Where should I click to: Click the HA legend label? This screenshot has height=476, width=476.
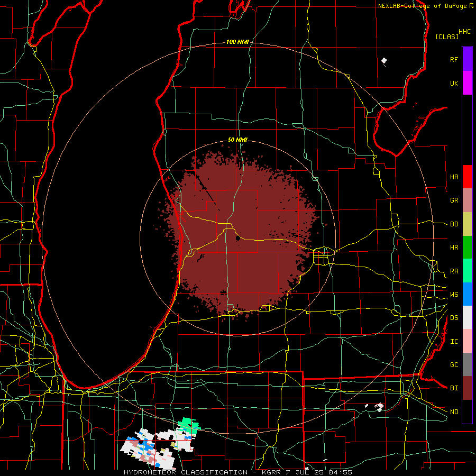(454, 177)
